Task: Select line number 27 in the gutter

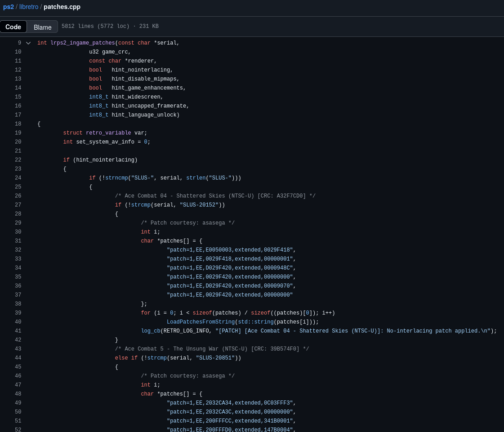Action: click(18, 205)
